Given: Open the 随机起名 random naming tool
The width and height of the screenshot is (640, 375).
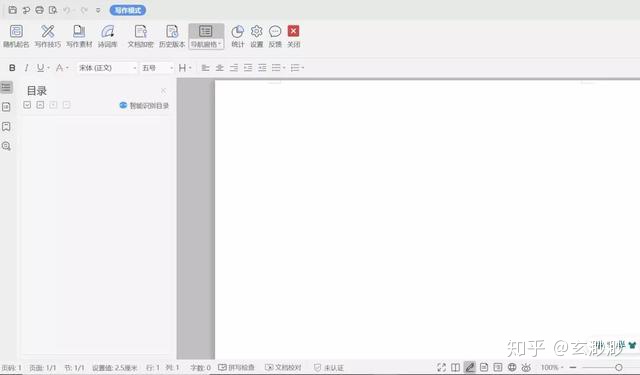Looking at the screenshot, I should click(x=16, y=36).
